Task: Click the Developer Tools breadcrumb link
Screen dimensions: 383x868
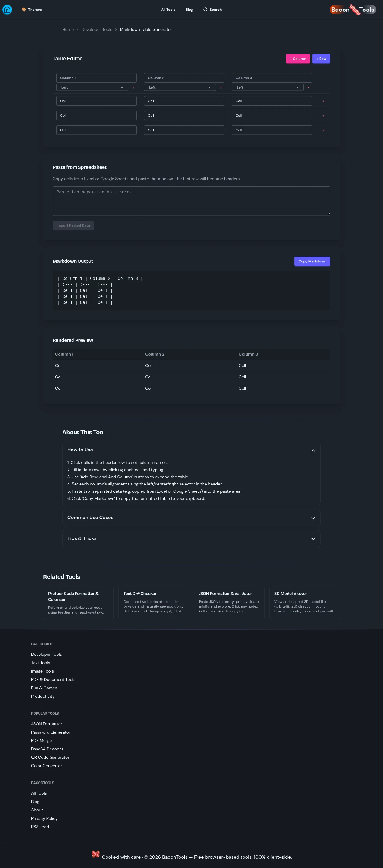Action: (97, 30)
